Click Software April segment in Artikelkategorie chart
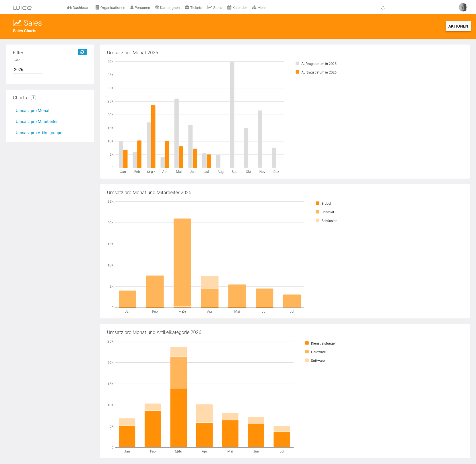This screenshot has width=476, height=464. point(204,413)
